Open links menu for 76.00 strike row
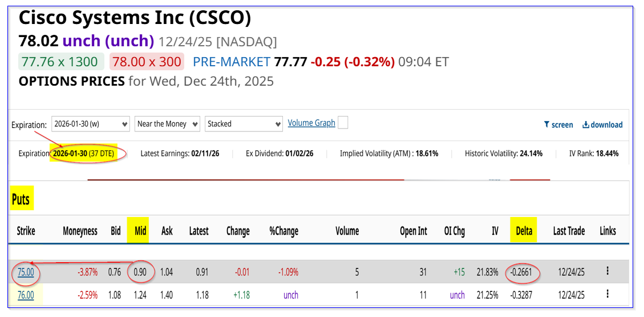 [x=607, y=295]
